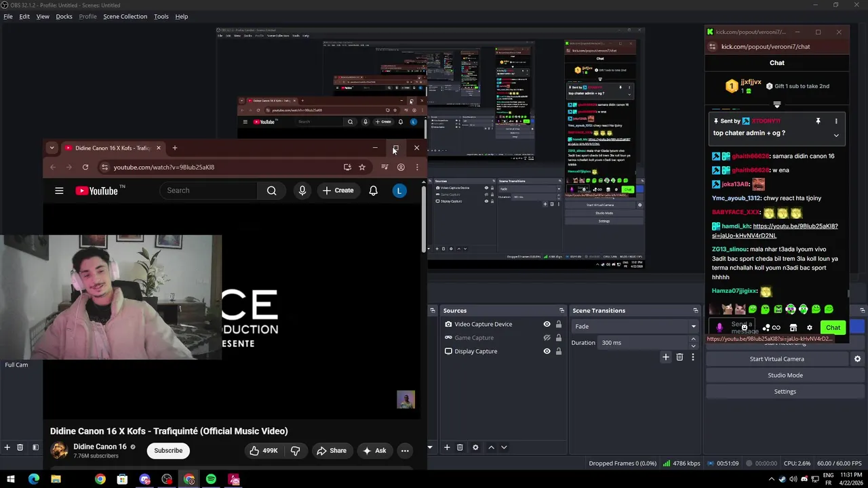
Task: Open the File menu in OBS
Action: 8,16
